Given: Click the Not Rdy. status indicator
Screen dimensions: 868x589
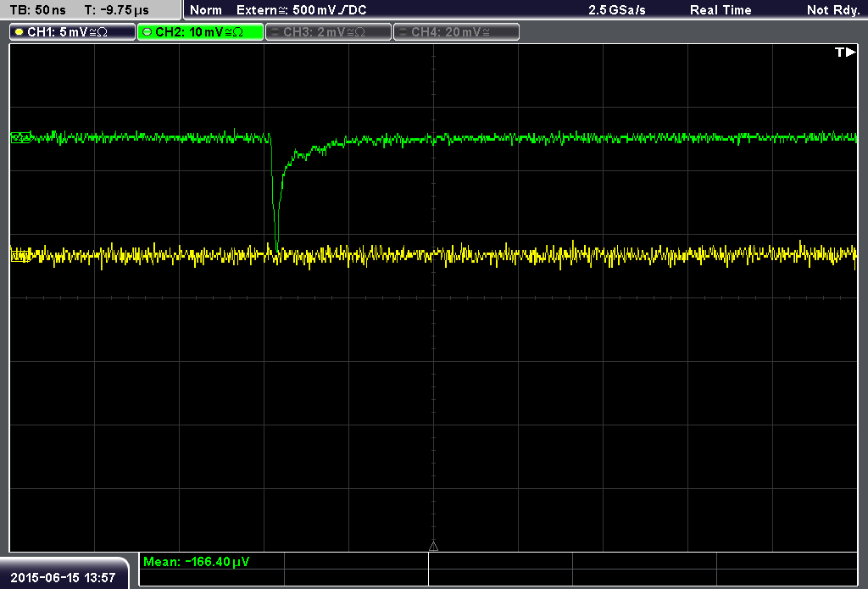Looking at the screenshot, I should [833, 10].
